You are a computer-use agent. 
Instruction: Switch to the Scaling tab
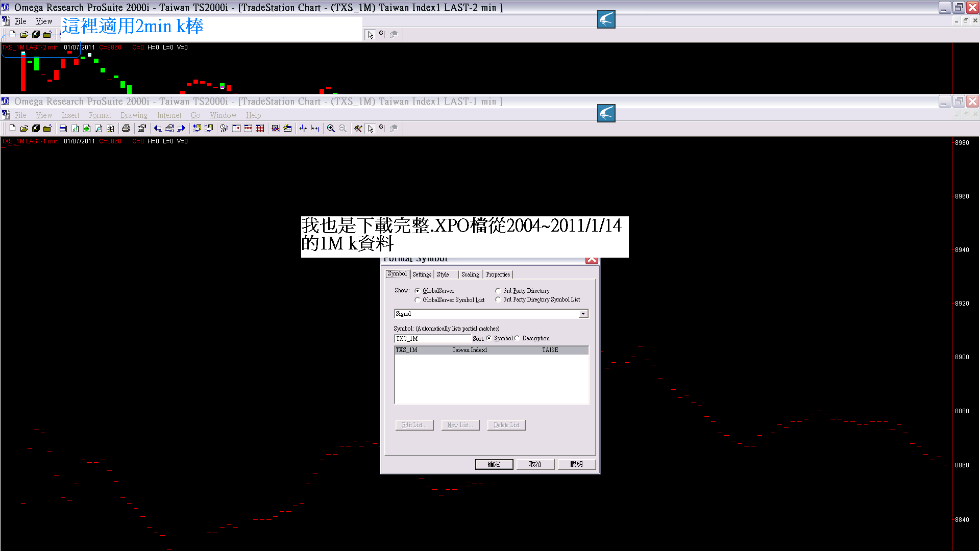pyautogui.click(x=470, y=274)
